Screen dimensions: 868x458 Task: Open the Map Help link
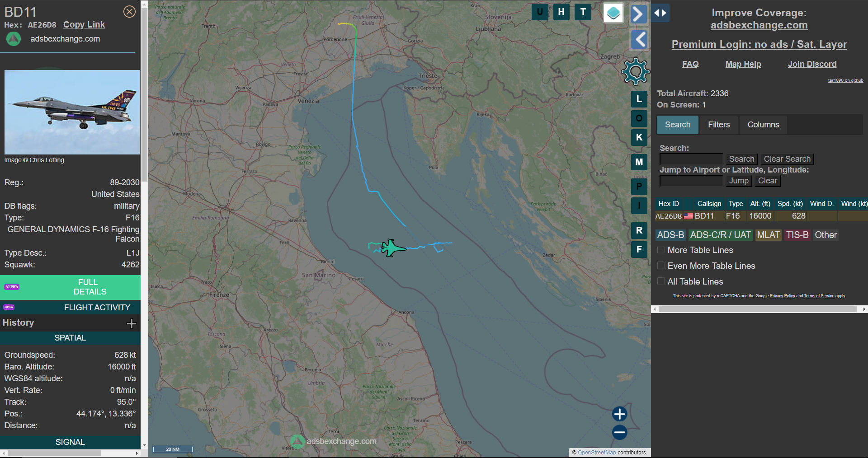[743, 64]
